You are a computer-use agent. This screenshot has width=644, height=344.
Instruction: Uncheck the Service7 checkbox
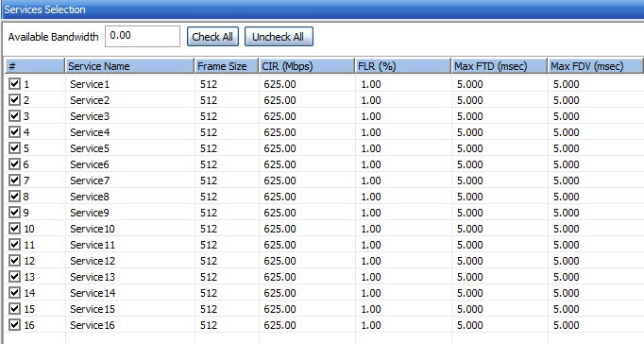tap(14, 180)
